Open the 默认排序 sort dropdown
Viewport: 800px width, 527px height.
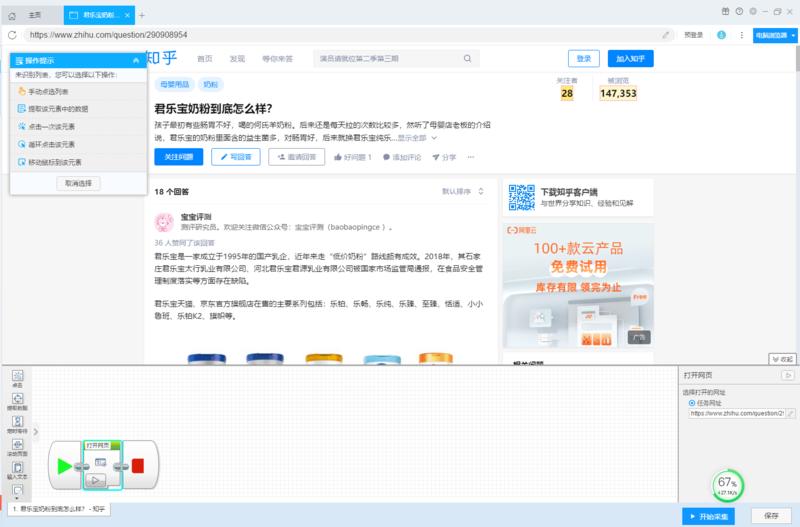463,191
